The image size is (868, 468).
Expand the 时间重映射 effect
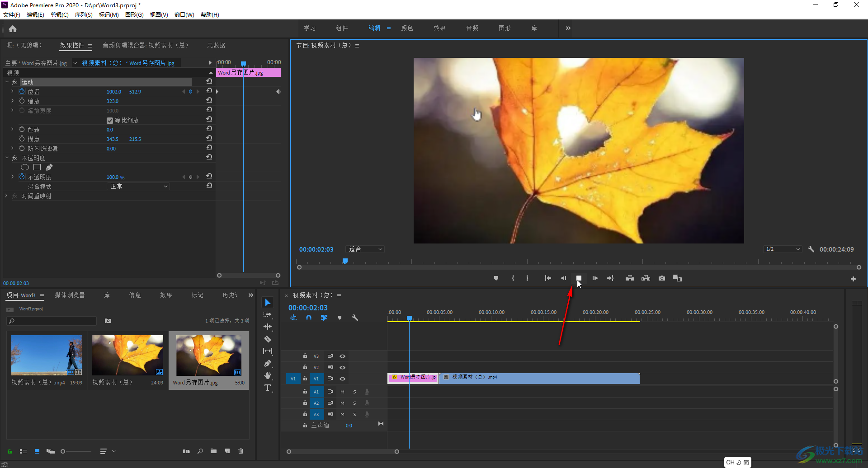coord(6,196)
